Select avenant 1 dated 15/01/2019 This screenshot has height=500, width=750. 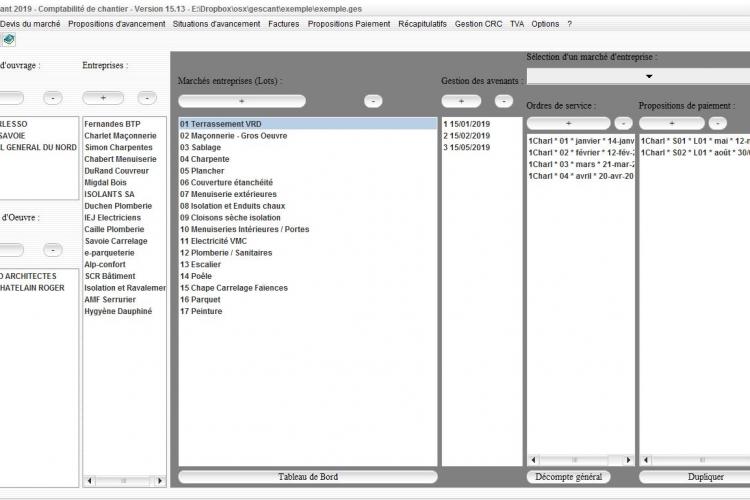tap(482, 124)
